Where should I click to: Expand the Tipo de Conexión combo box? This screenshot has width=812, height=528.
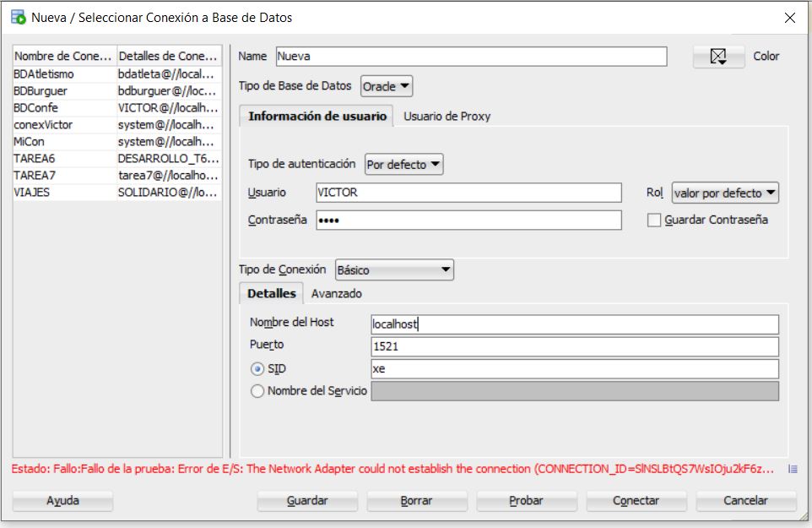tap(394, 270)
